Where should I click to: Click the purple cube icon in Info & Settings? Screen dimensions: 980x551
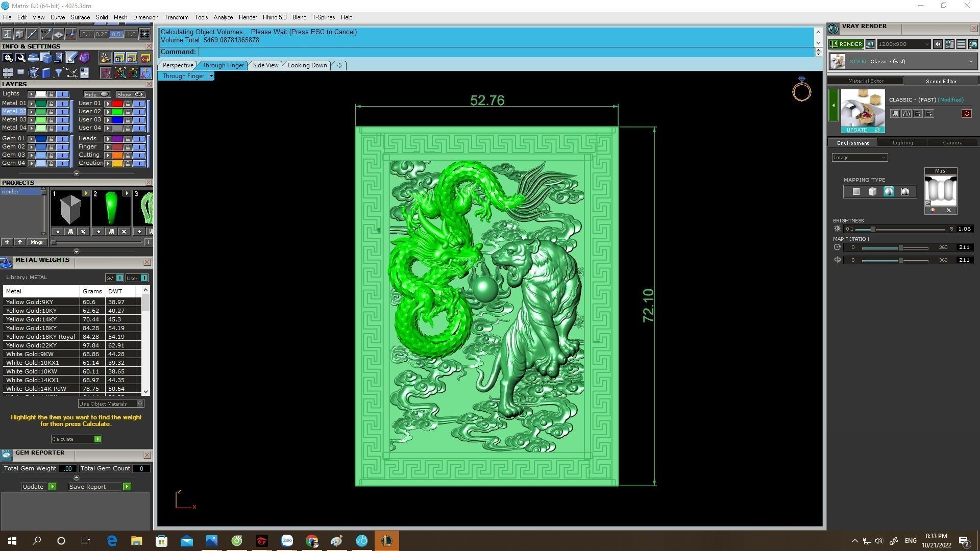click(x=84, y=58)
